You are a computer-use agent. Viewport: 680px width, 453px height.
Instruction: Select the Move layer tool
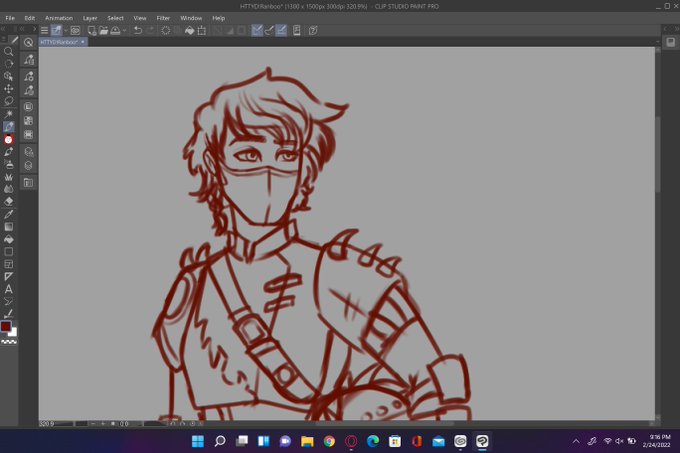point(8,89)
